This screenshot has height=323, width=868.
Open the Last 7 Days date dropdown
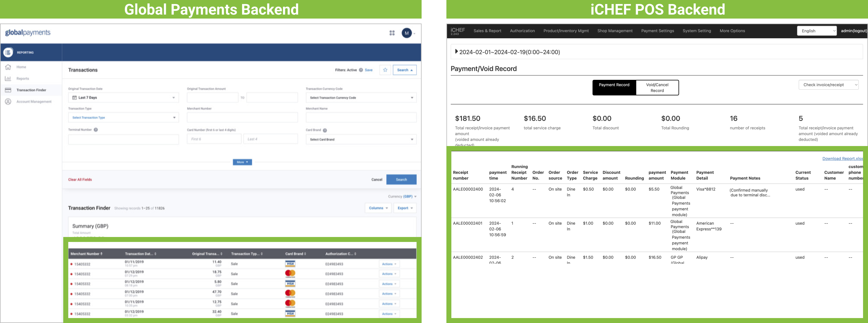pos(123,97)
